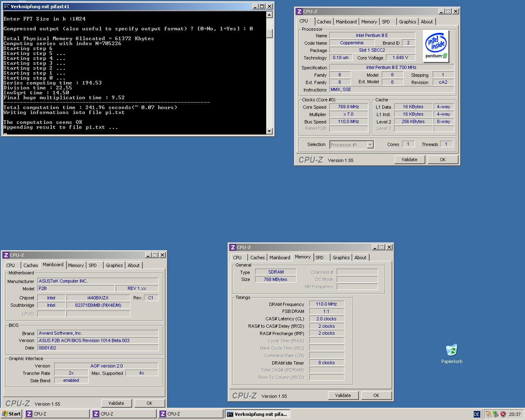Click Validate in the CPU-Z Memory window
The height and width of the screenshot is (420, 525).
tap(343, 395)
